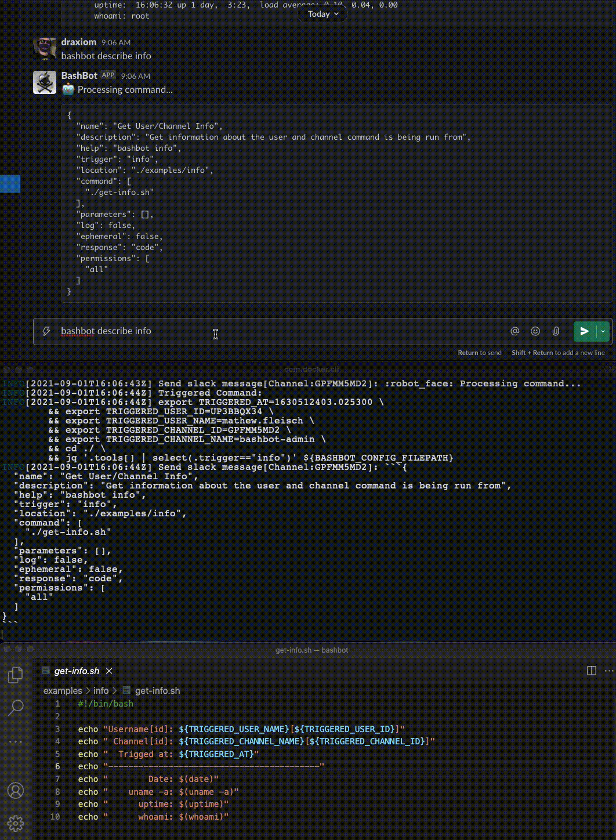Close the get-info.sh tab
Viewport: 616px width, 840px height.
109,671
